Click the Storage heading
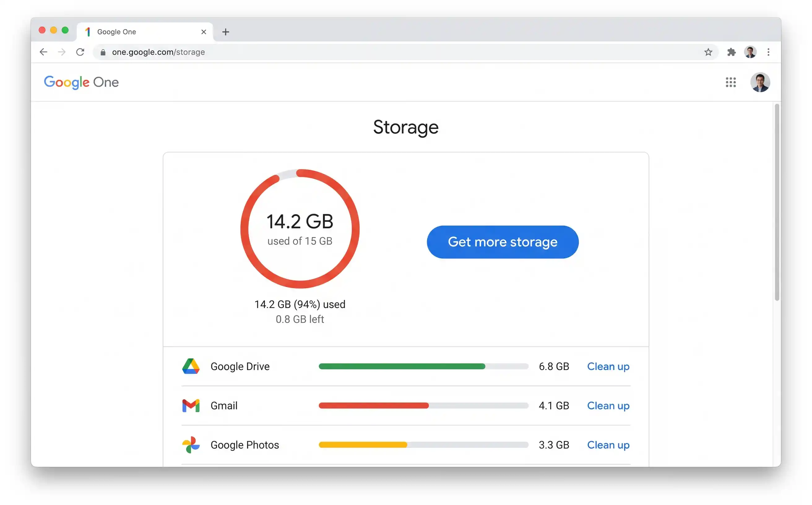This screenshot has height=505, width=812. [405, 127]
